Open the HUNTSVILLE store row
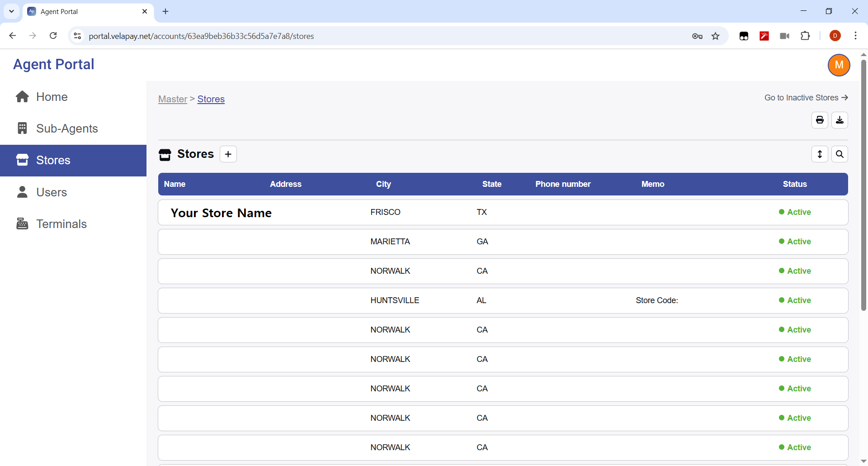 point(503,301)
